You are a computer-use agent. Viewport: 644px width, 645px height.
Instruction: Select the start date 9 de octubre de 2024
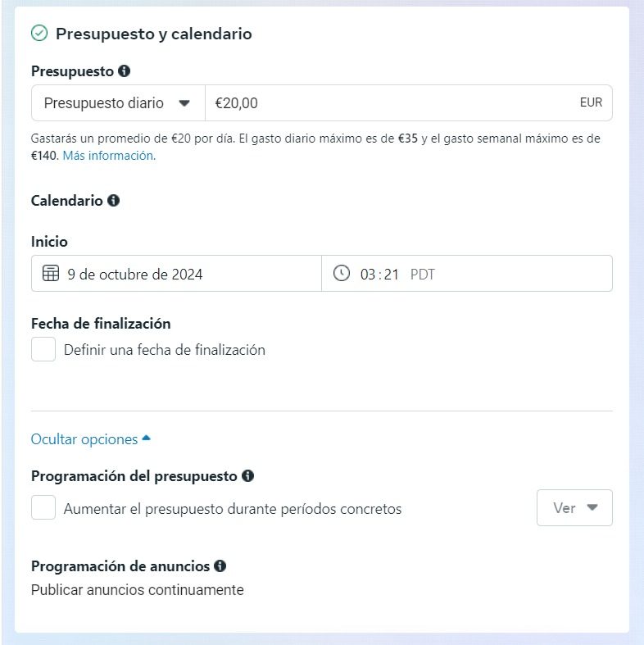(135, 275)
